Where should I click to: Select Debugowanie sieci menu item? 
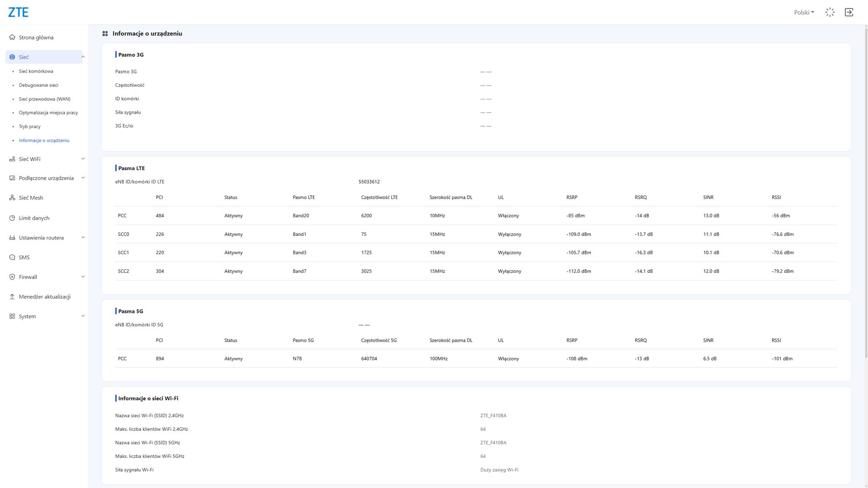(38, 85)
